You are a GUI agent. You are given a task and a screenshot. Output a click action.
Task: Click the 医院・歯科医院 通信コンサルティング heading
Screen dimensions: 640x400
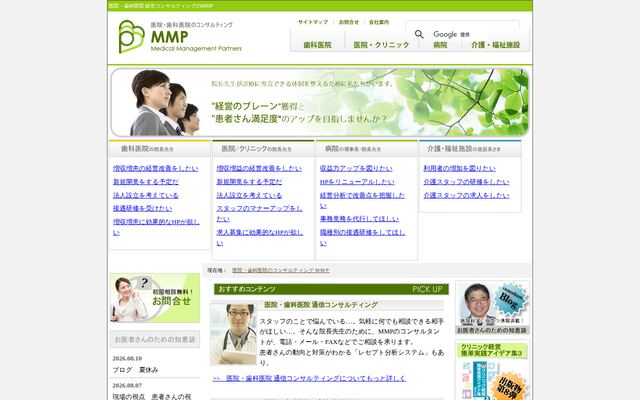tap(321, 305)
